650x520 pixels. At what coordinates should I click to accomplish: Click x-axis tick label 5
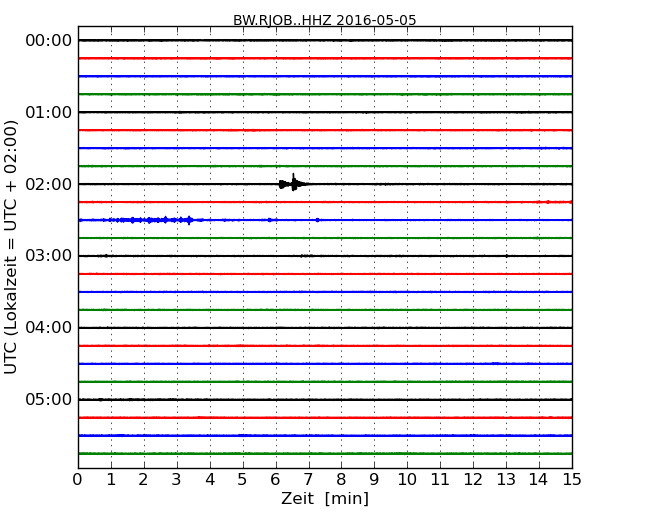(x=243, y=480)
